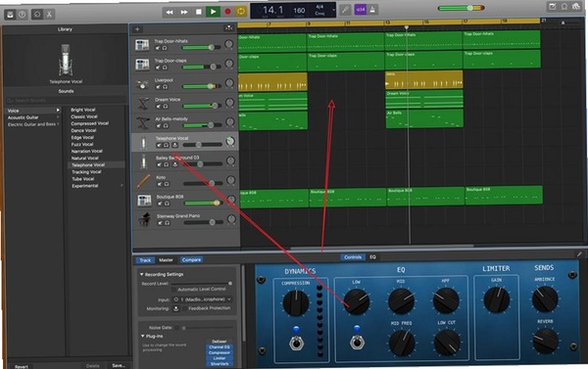The width and height of the screenshot is (588, 369).
Task: Click the Catch Playhead button above tracks
Action: click(x=228, y=28)
